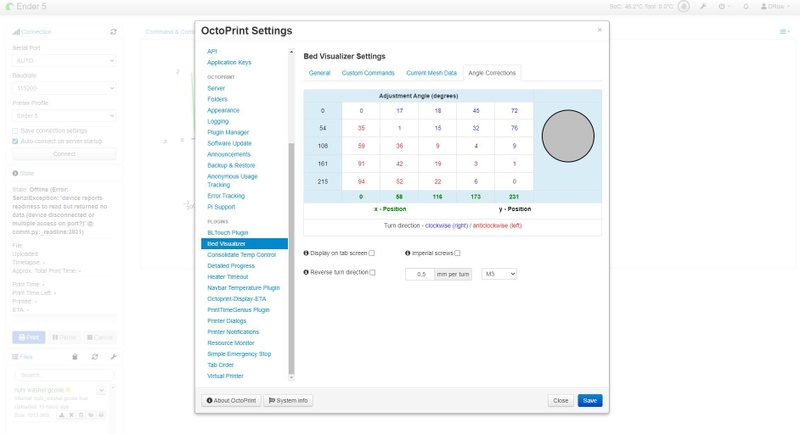This screenshot has height=434, width=800.
Task: Open the Bed Visualizer settings entry
Action: tap(244, 244)
